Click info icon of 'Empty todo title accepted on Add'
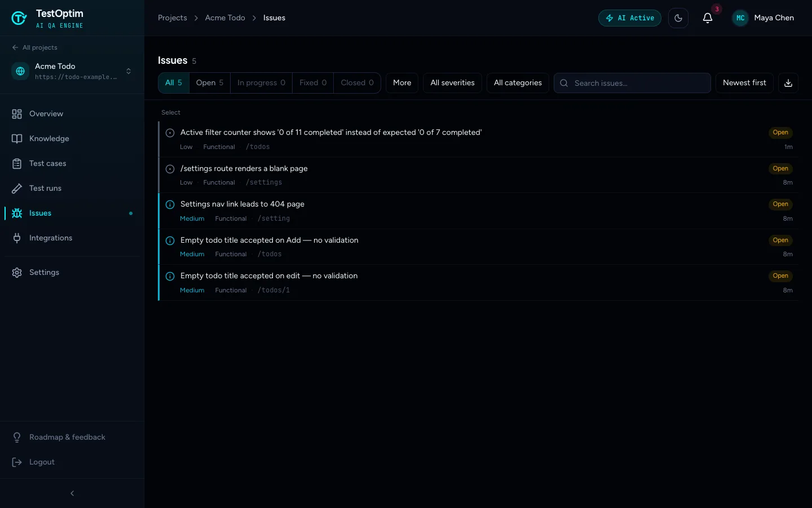 click(170, 240)
